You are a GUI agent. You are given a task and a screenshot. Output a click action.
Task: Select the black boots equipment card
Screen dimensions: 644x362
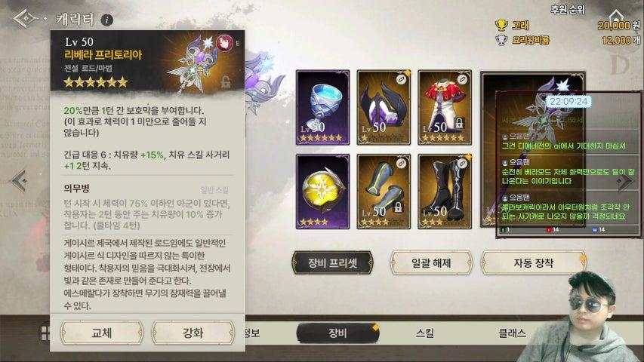tap(445, 192)
